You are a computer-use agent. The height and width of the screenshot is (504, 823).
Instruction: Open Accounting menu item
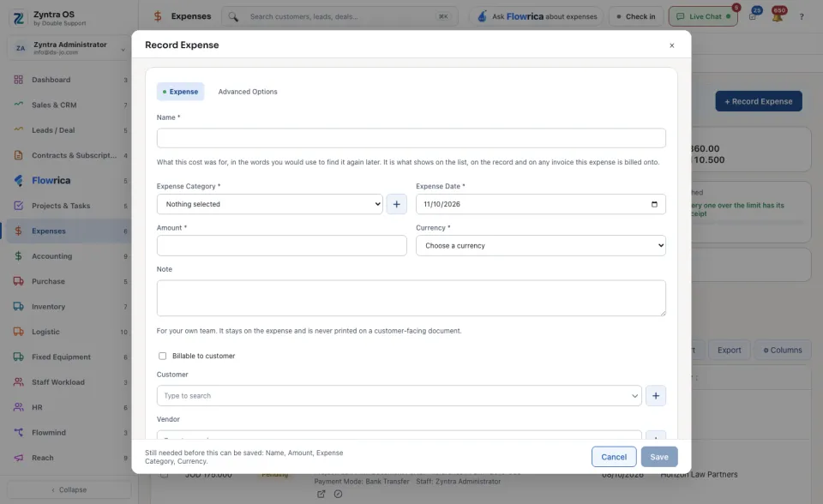point(69,256)
